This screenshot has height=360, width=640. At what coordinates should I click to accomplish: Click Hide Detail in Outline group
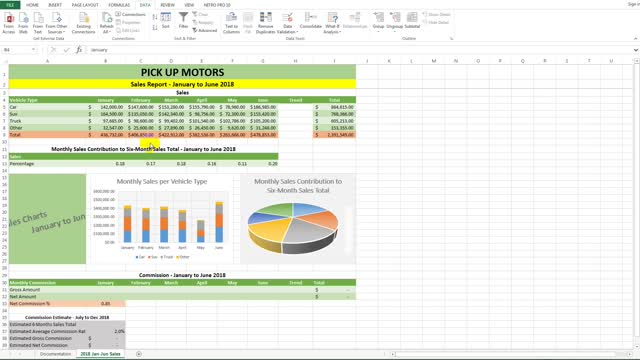436,22
